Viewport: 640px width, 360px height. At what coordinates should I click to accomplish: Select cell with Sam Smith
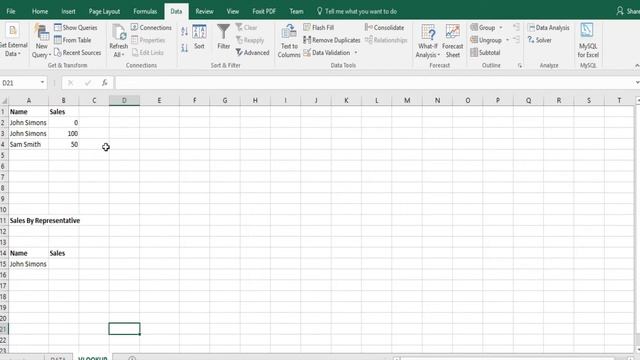pos(29,144)
